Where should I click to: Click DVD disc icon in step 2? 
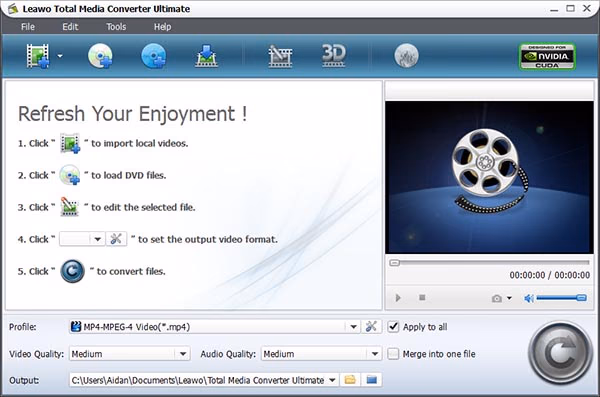coord(70,175)
